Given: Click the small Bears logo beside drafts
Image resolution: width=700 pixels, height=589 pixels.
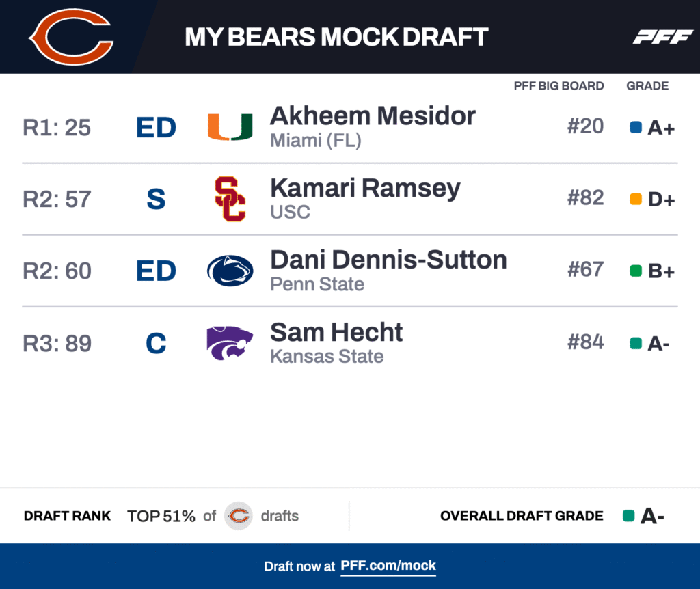Looking at the screenshot, I should tap(239, 516).
